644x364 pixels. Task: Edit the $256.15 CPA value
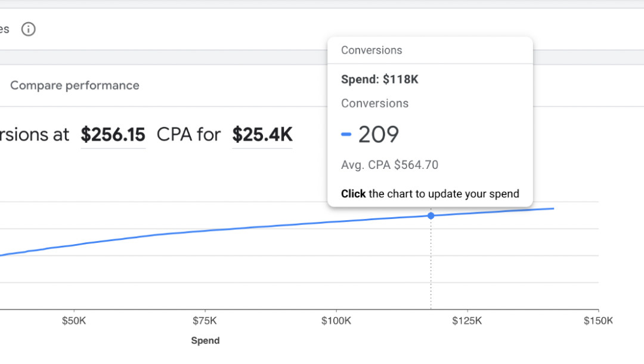coord(113,135)
